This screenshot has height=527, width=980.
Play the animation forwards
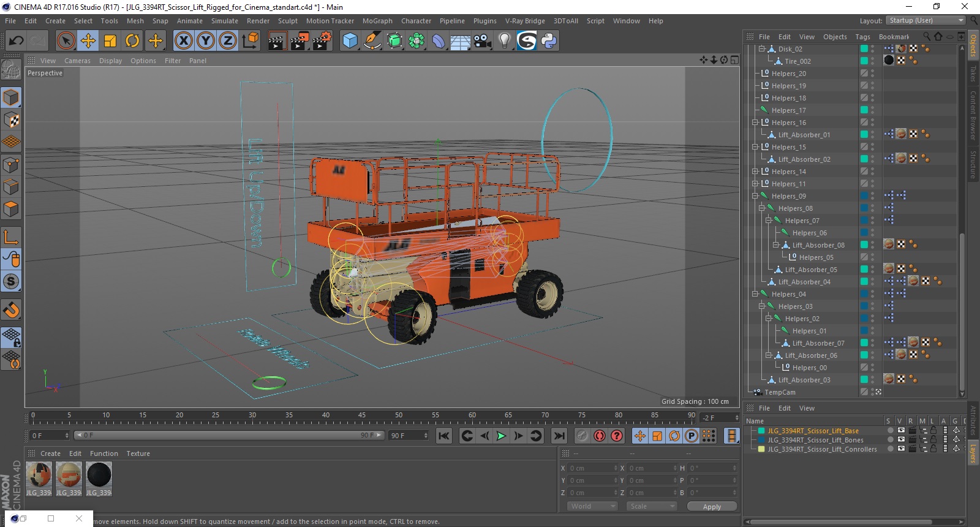tap(501, 436)
